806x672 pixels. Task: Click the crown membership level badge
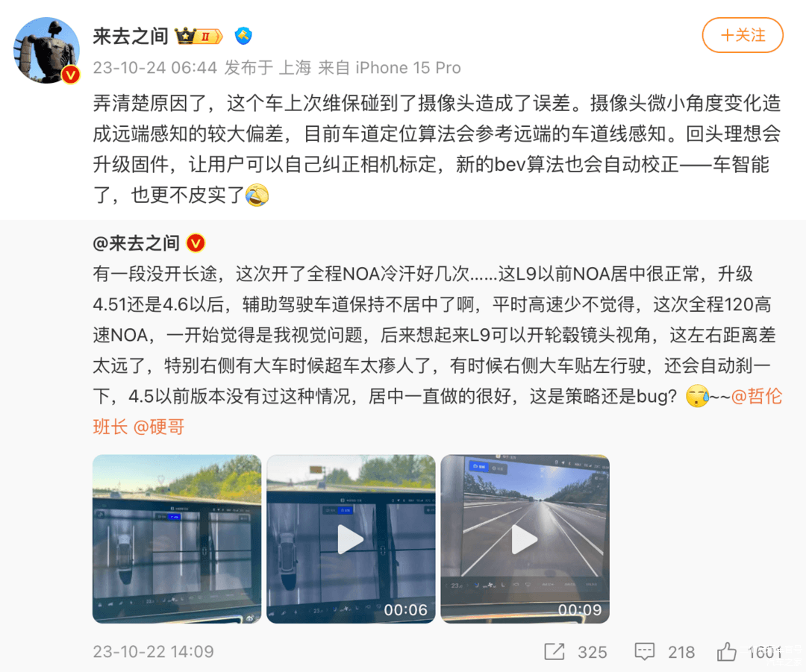coord(199,36)
